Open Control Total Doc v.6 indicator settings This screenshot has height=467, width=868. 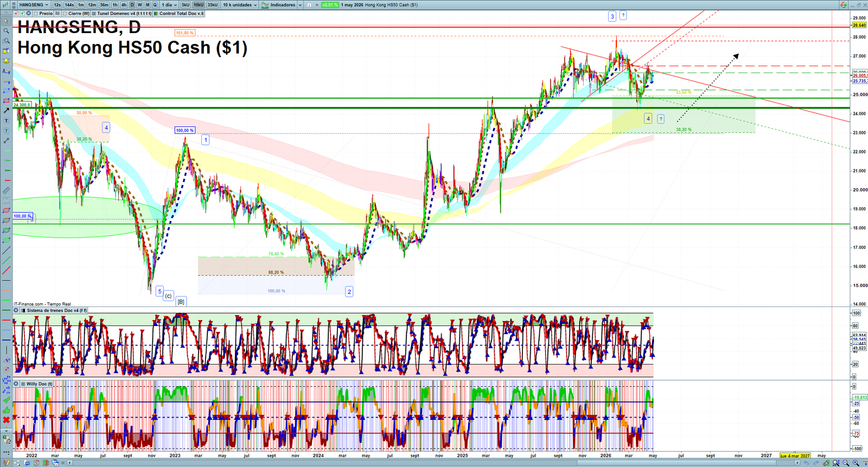tap(179, 14)
